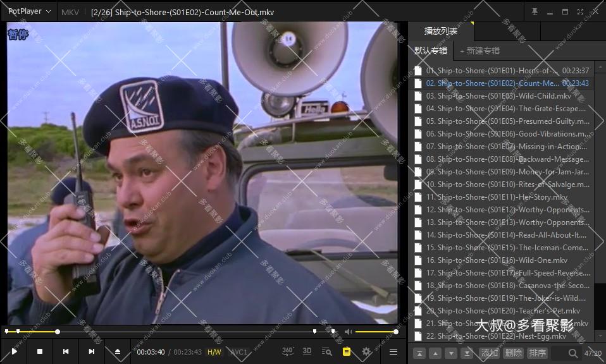Screen dimensions: 606x364
Task: Enable 360° video mode
Action: (288, 351)
